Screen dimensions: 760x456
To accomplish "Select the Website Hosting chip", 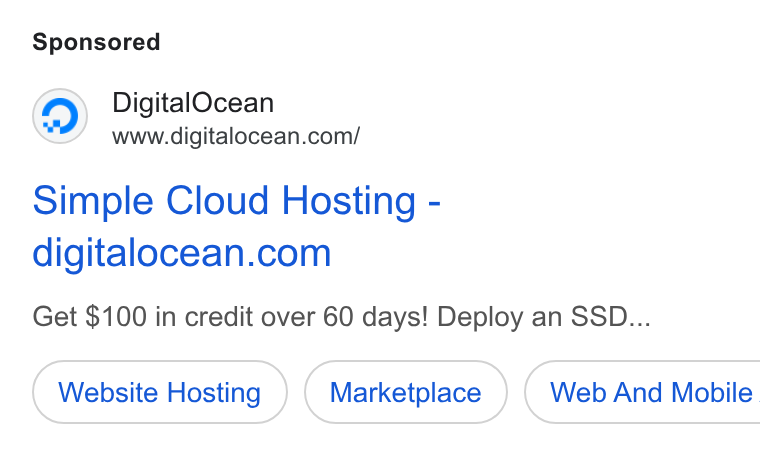I will 160,392.
